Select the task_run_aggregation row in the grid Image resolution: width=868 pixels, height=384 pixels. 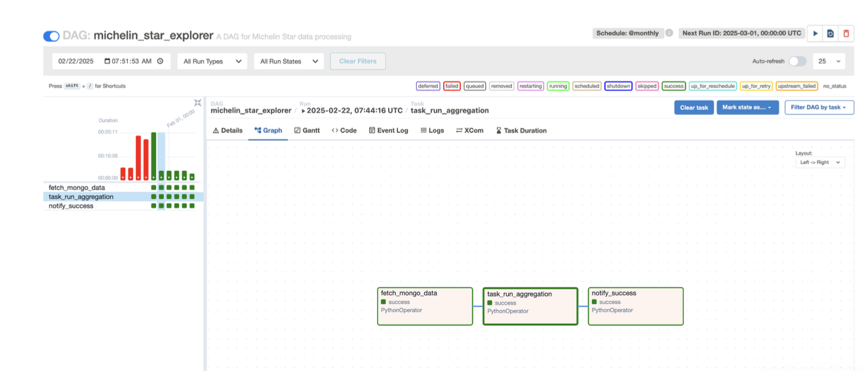click(x=123, y=197)
